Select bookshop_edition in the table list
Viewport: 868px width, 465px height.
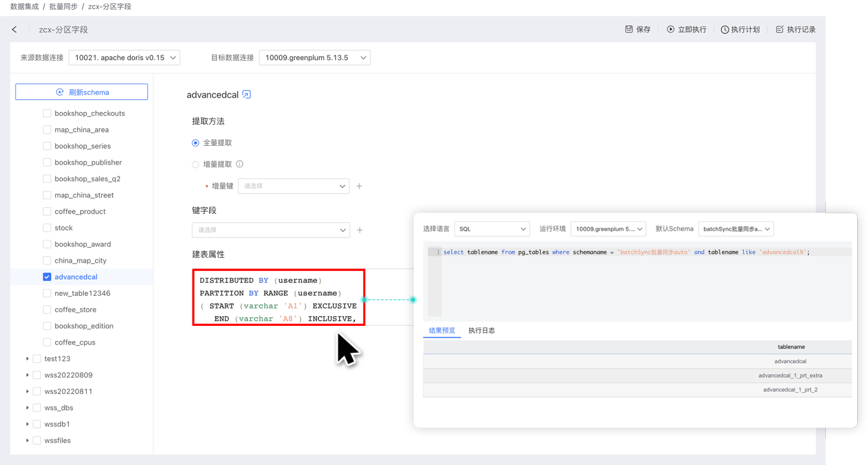coord(84,326)
